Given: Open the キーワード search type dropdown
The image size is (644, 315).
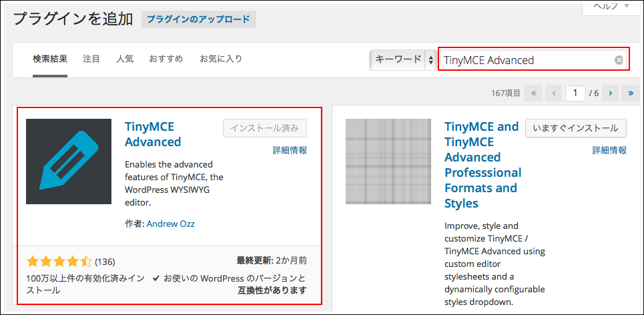Looking at the screenshot, I should point(402,60).
